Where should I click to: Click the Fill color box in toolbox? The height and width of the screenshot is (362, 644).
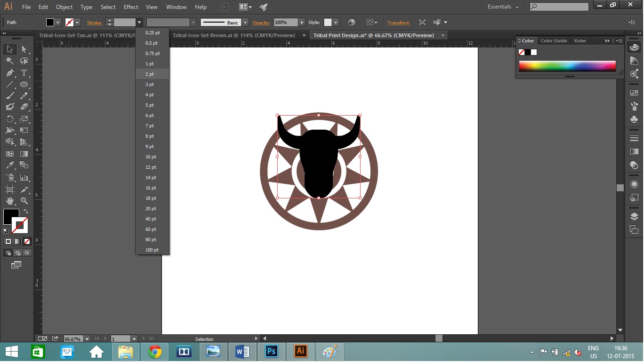point(11,217)
